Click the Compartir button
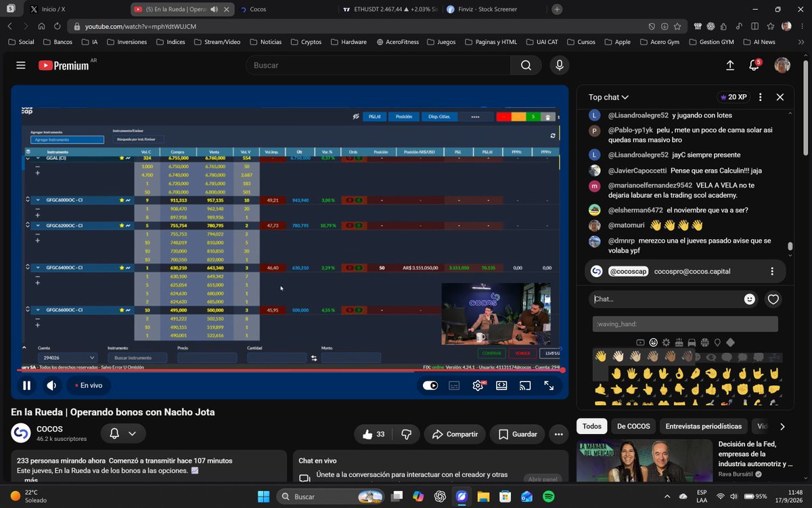Viewport: 812px width, 508px height. [x=455, y=434]
